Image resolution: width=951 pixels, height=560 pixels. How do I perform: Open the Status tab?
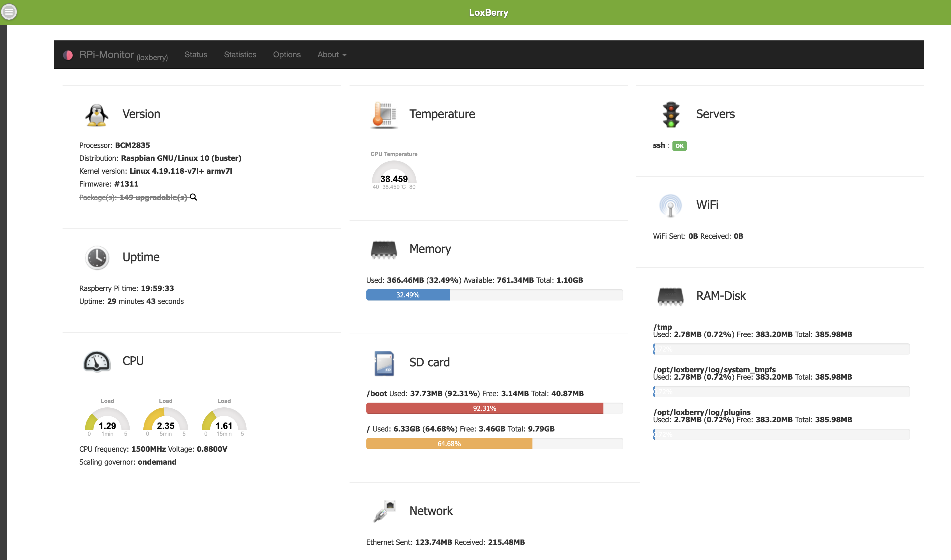coord(196,55)
